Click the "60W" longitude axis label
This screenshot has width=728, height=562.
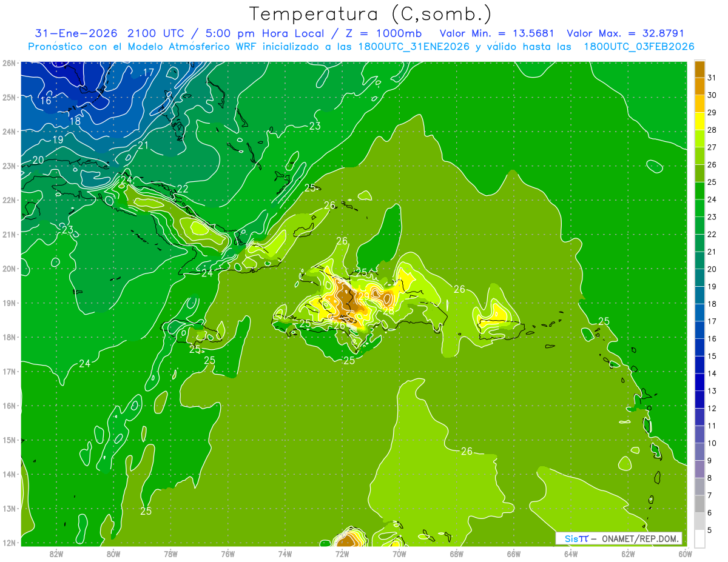pos(685,554)
